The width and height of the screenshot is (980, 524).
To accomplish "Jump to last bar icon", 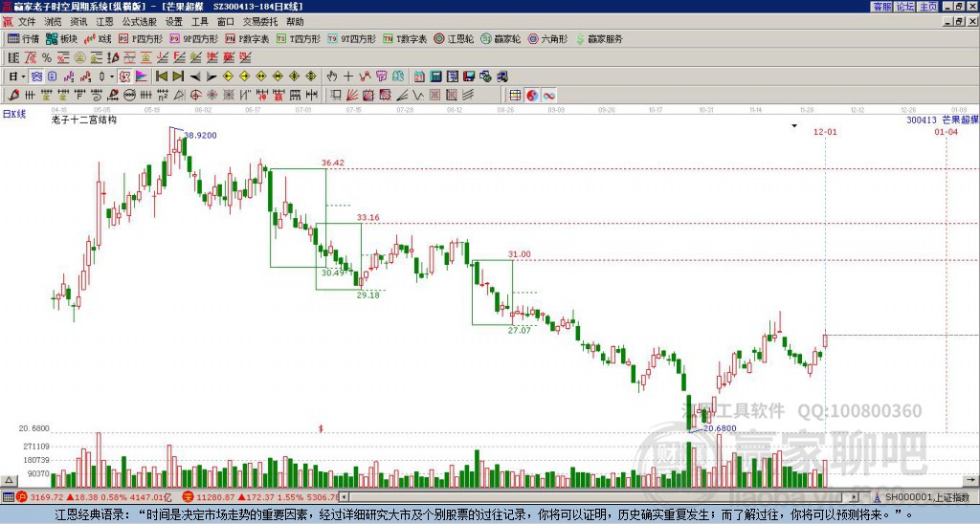I will click(x=178, y=76).
